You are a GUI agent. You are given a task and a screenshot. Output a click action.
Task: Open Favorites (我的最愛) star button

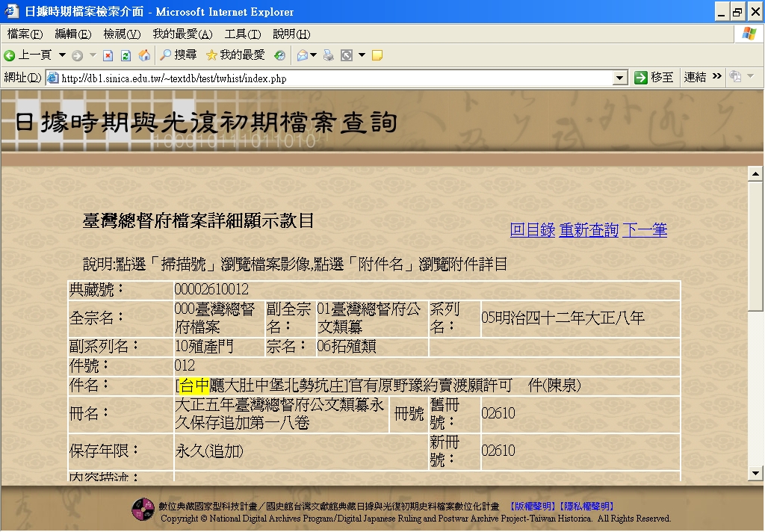point(235,55)
